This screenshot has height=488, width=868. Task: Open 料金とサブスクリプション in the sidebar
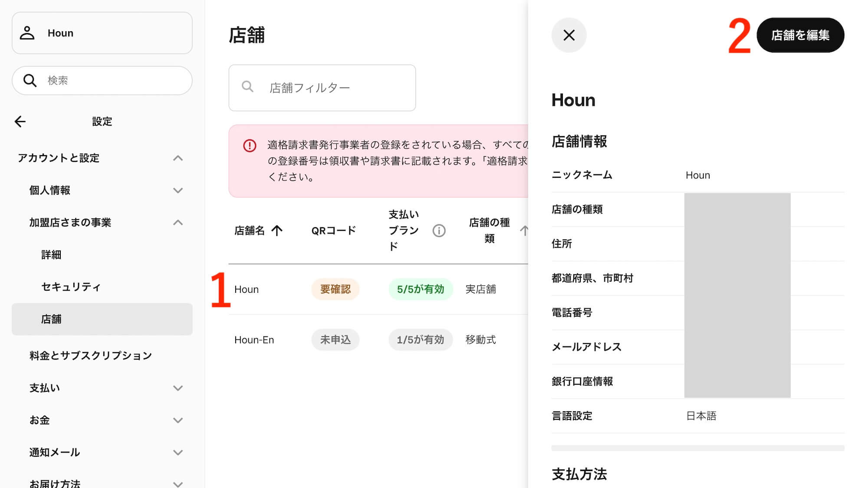click(90, 356)
